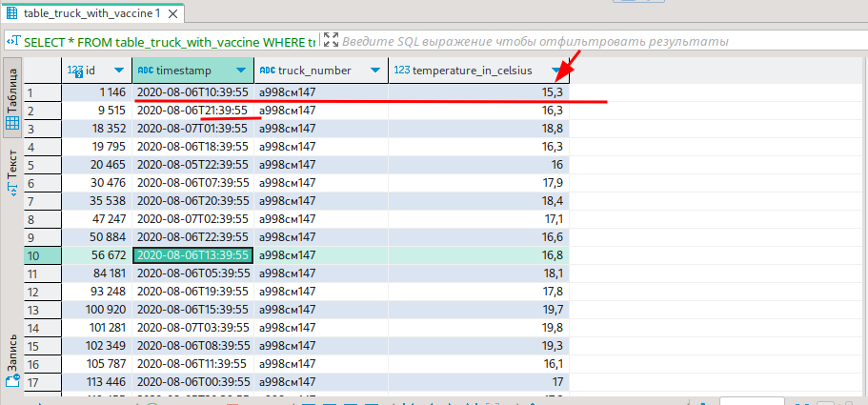This screenshot has height=405, width=868.
Task: Open the temperature_in_celsius column filter dropdown arrow
Action: point(556,71)
